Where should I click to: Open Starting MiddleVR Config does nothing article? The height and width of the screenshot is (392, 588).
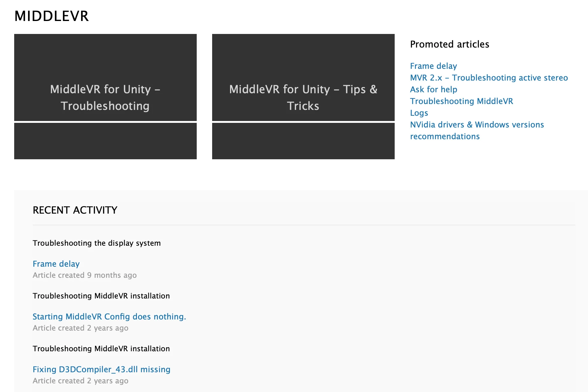(109, 317)
